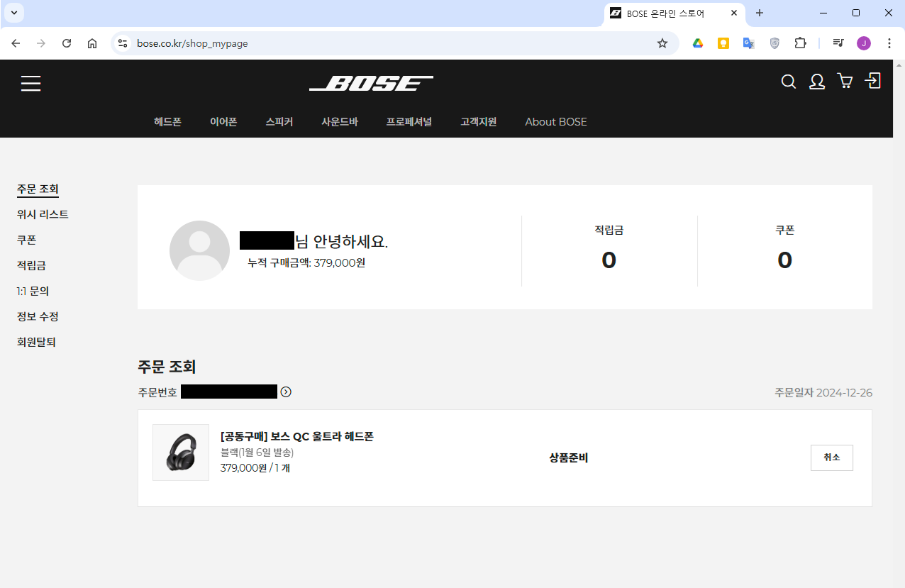Image resolution: width=905 pixels, height=588 pixels.
Task: Open the media control icon in toolbar
Action: pyautogui.click(x=838, y=43)
